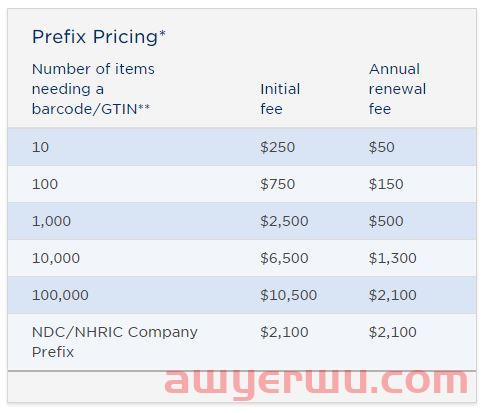Select the 10 items row

[242, 147]
